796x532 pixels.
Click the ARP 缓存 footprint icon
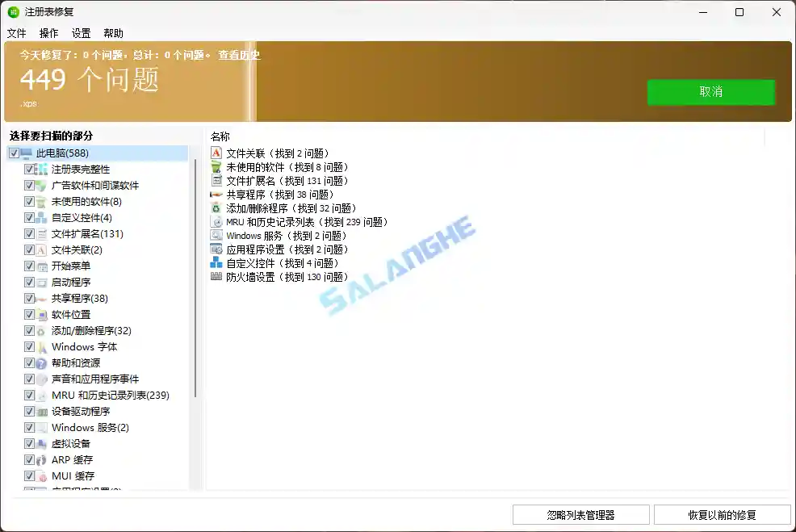click(42, 460)
